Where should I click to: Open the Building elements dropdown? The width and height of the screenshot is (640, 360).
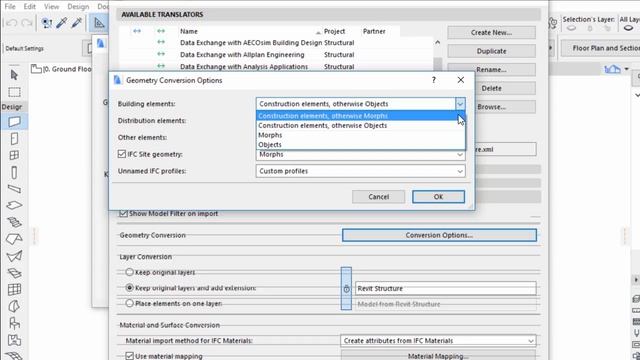pyautogui.click(x=360, y=104)
